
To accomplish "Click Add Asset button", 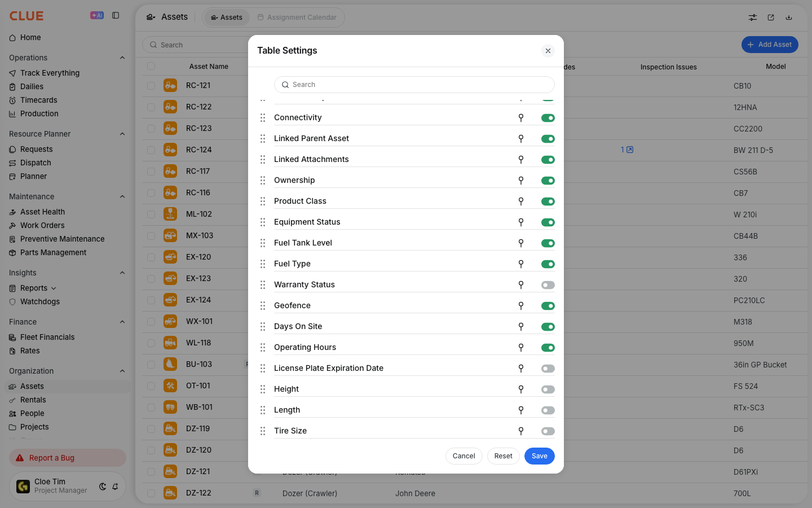I will (770, 45).
